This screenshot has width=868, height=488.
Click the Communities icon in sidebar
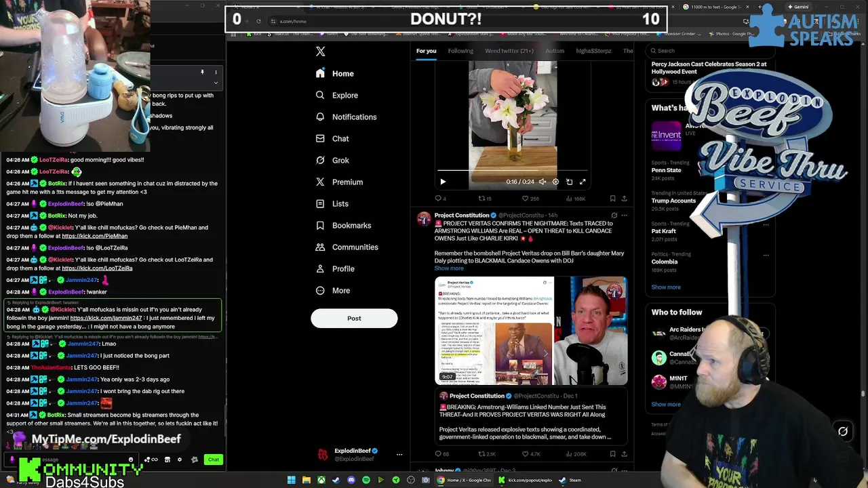(x=320, y=247)
